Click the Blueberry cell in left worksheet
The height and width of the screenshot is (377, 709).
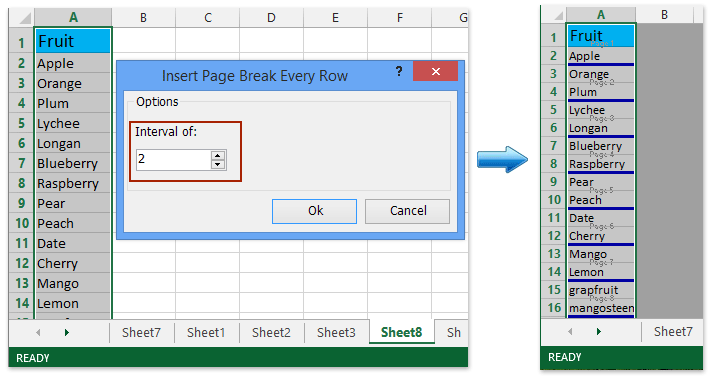73,163
